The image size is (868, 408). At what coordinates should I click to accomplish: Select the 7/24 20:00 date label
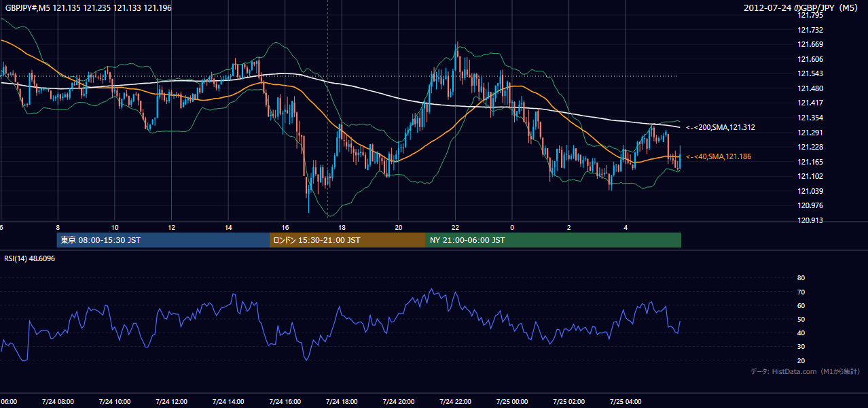point(399,401)
